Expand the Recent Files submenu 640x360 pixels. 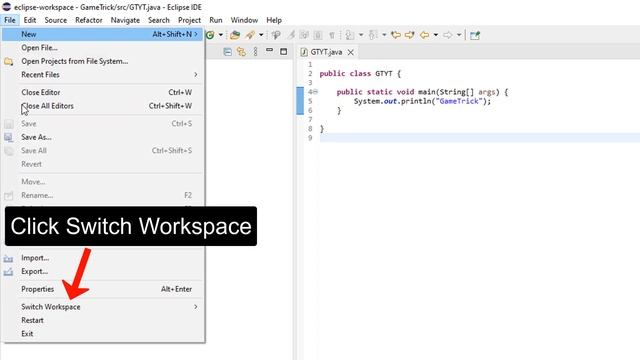102,75
